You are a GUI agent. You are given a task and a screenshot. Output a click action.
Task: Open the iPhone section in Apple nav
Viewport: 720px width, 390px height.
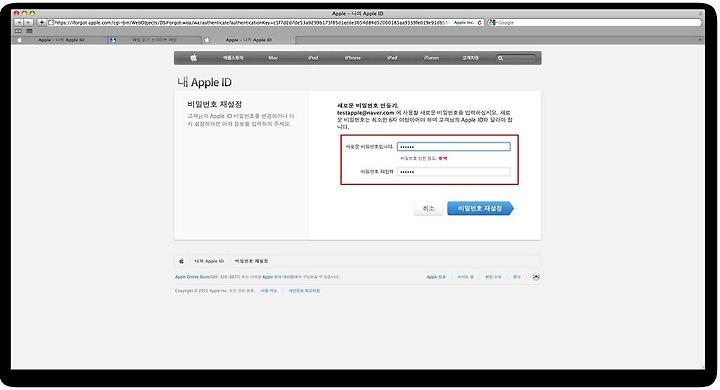[353, 58]
